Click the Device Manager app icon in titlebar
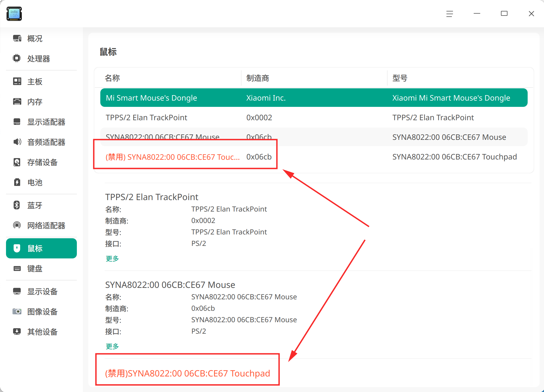Viewport: 544px width, 392px height. 14,14
